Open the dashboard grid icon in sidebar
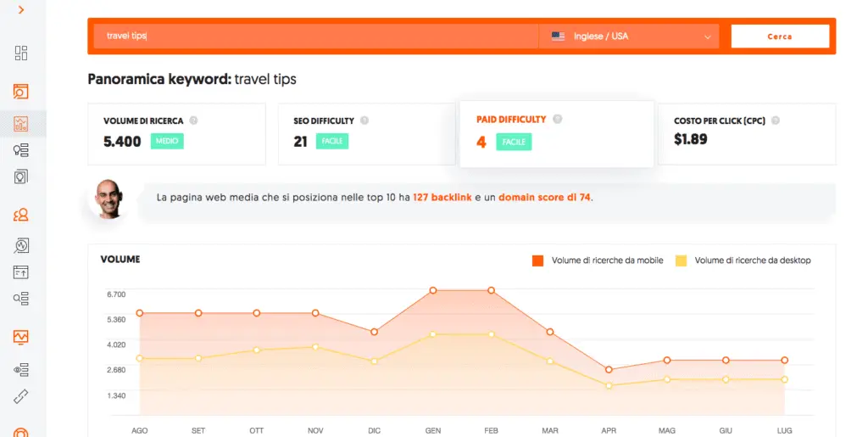Image resolution: width=868 pixels, height=437 pixels. pos(21,53)
